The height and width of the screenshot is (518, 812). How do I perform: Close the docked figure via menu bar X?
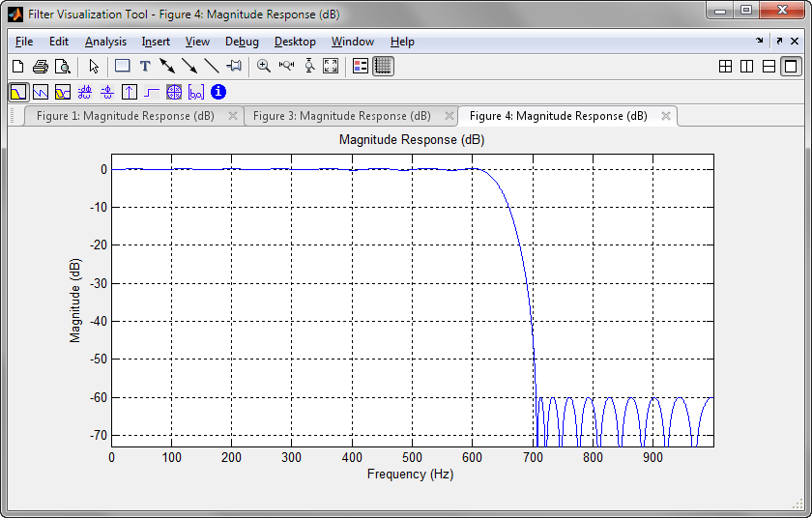coord(795,41)
